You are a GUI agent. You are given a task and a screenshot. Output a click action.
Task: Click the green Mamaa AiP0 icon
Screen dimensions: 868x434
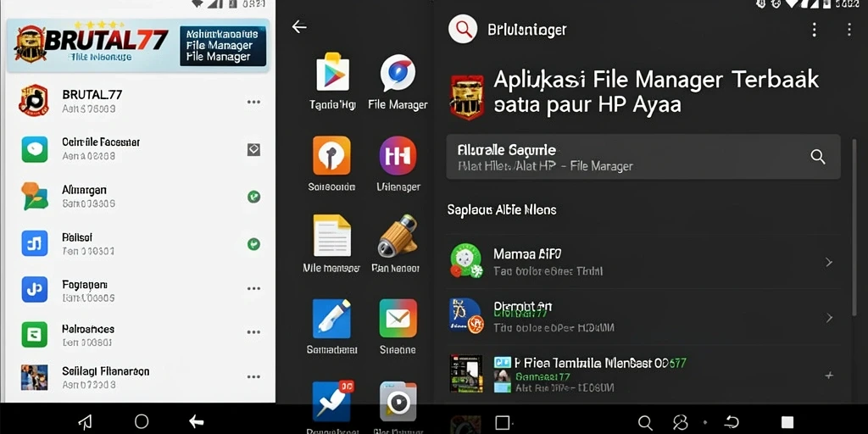click(465, 260)
